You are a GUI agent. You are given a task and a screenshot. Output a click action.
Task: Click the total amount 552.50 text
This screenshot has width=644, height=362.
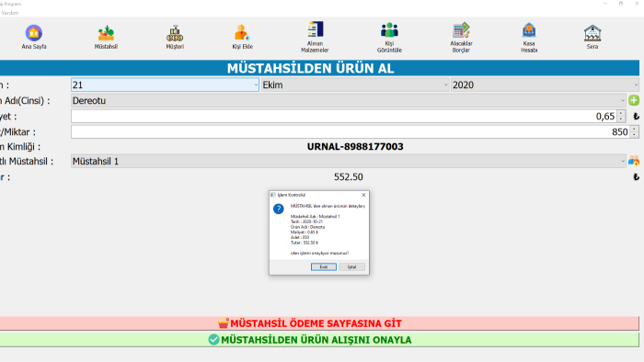click(349, 177)
